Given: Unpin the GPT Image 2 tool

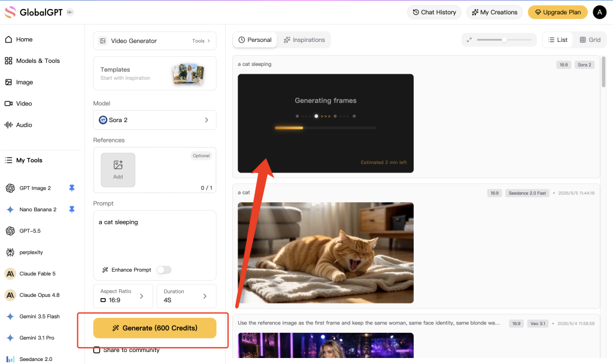Looking at the screenshot, I should (72, 188).
